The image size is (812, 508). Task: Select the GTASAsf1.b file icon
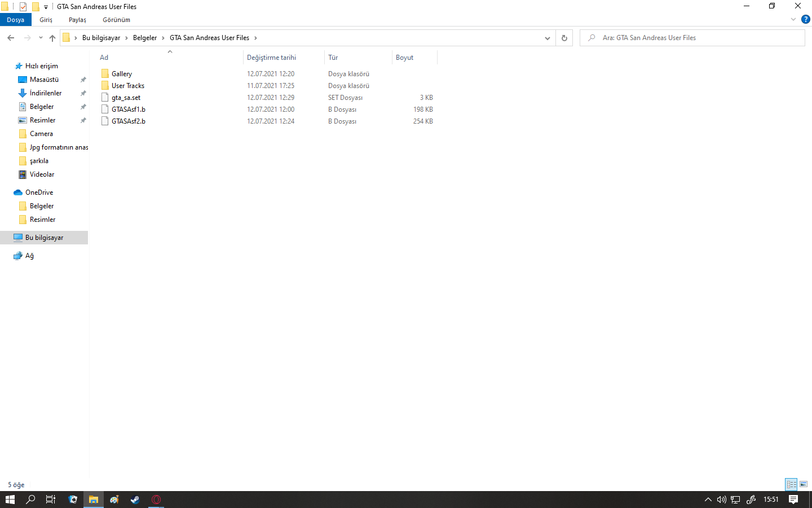[x=105, y=110]
